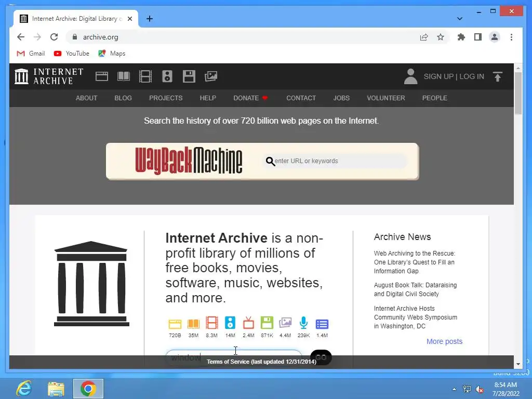
Task: Bookmark this page with star icon
Action: (x=441, y=37)
